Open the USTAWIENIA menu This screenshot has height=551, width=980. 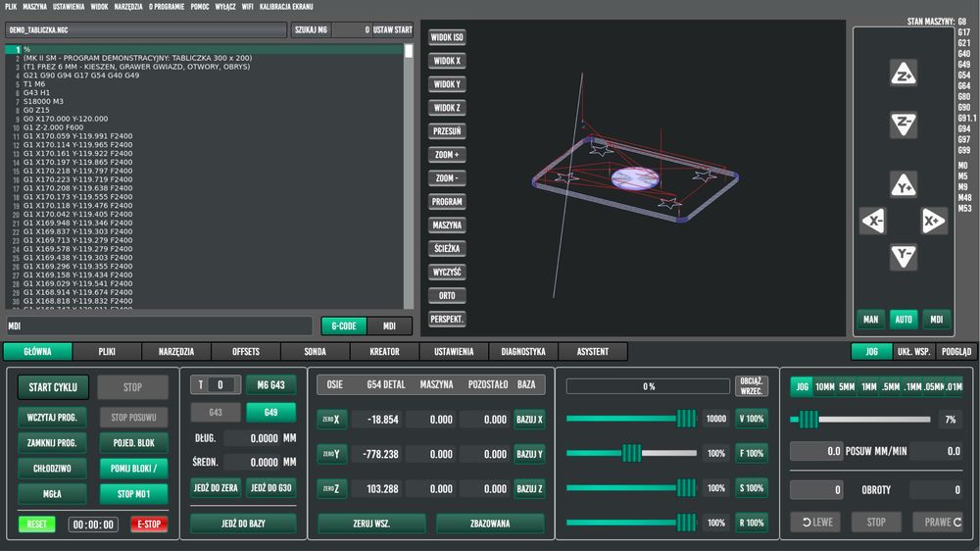pos(69,6)
